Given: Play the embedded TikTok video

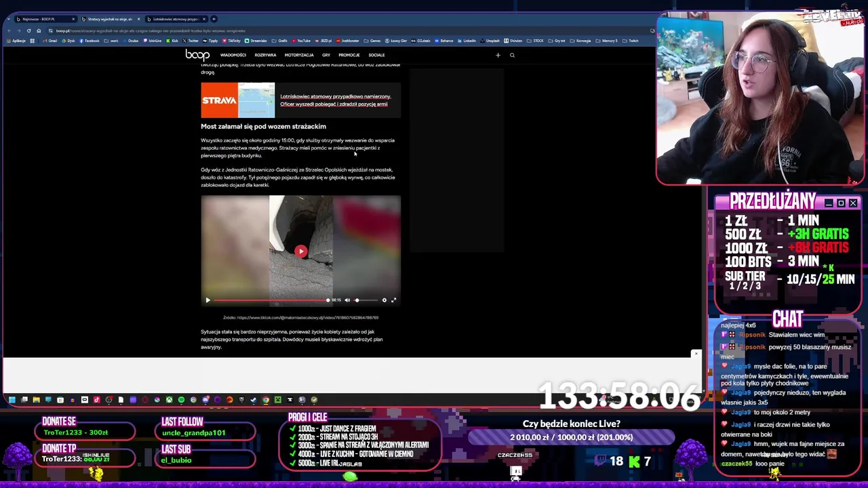Looking at the screenshot, I should coord(300,251).
